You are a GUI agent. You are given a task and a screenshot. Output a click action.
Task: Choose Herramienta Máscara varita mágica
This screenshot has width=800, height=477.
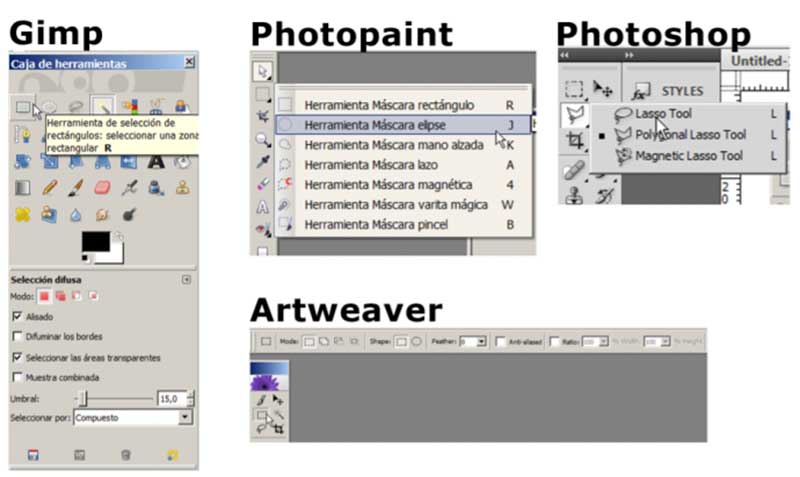(x=403, y=205)
